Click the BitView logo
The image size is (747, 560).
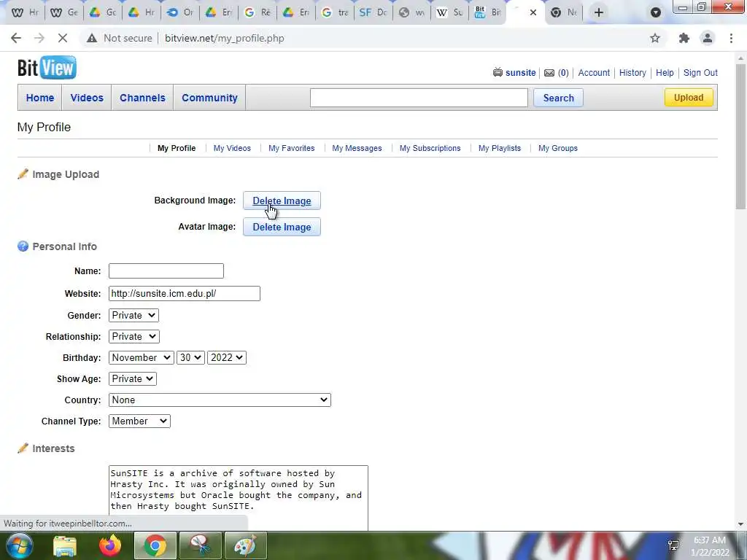click(47, 68)
